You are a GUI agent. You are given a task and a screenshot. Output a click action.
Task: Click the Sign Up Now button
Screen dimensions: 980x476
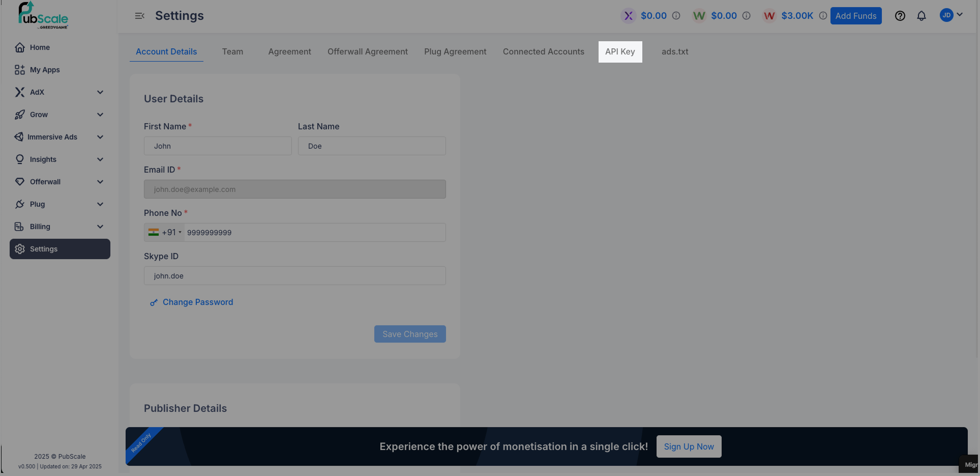[689, 446]
